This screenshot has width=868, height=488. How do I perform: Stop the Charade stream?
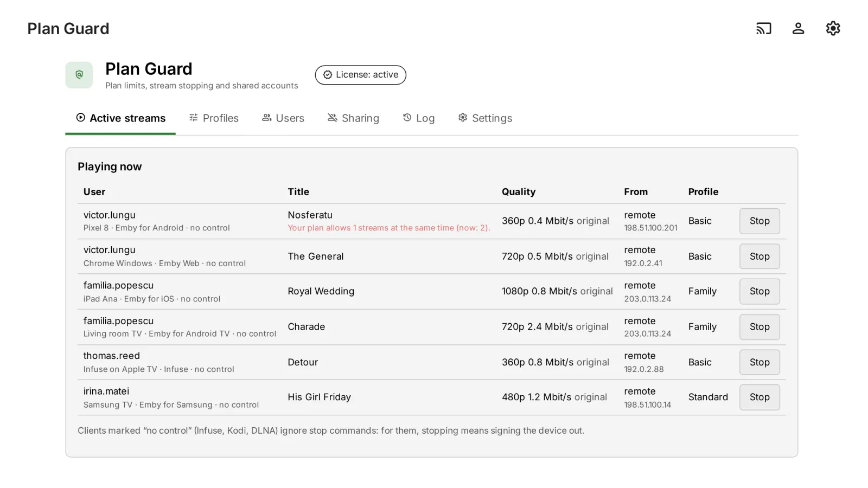(759, 327)
